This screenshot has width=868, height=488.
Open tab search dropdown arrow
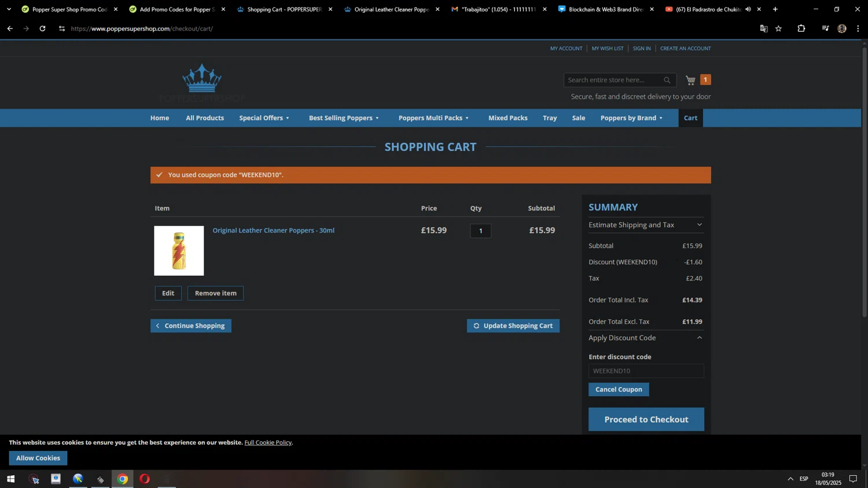click(x=9, y=9)
